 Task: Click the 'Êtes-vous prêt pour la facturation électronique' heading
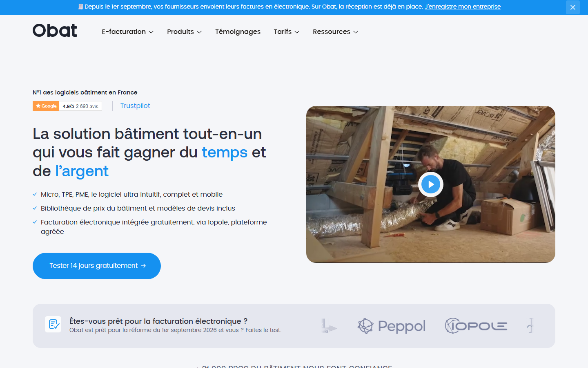tap(158, 321)
